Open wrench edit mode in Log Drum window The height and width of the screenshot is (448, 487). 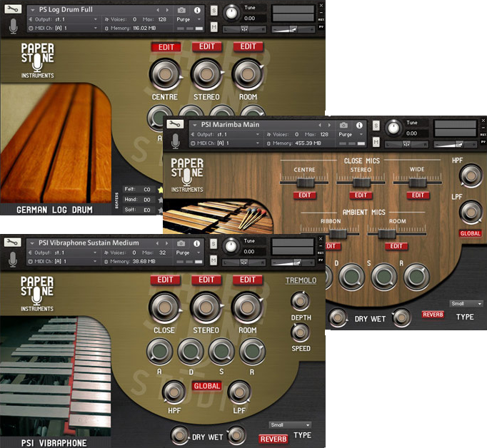(13, 9)
